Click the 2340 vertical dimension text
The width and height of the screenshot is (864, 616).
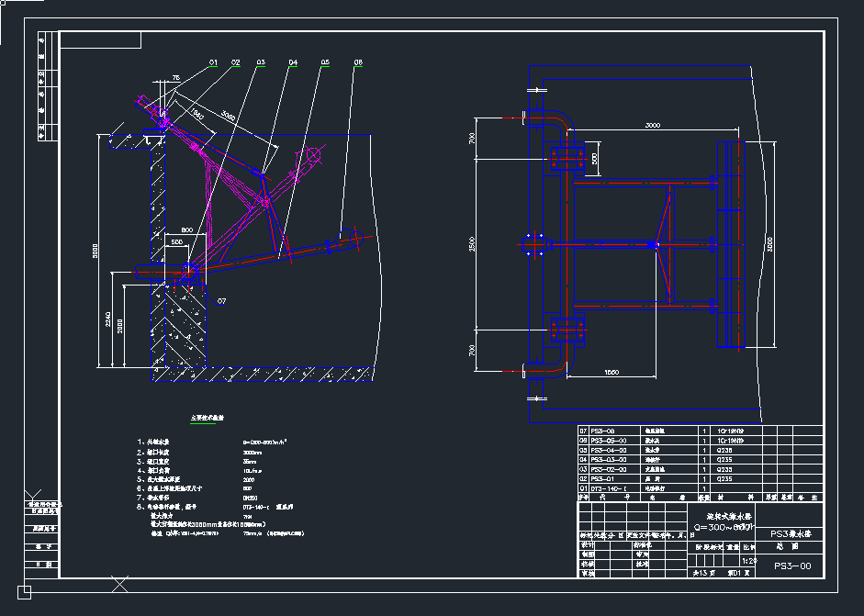(x=109, y=320)
